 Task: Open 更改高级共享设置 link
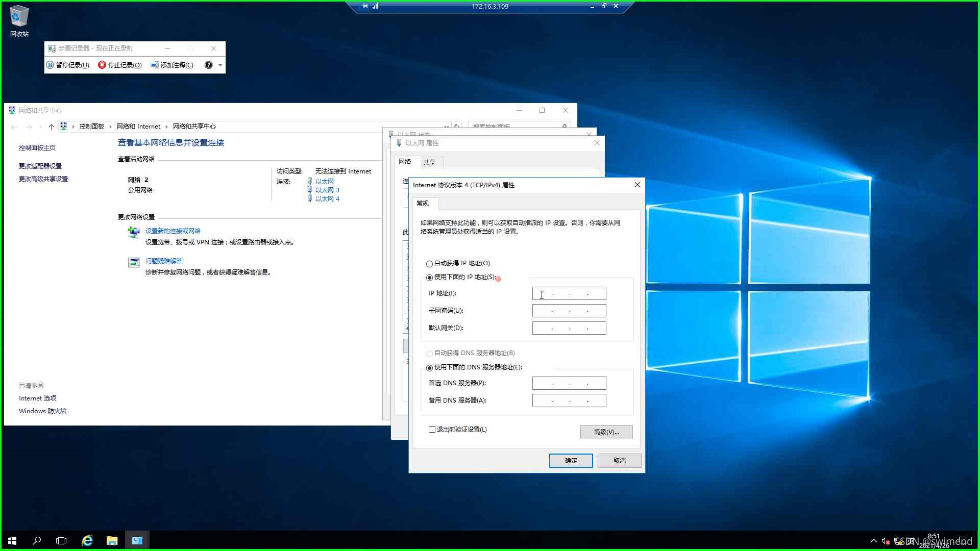pos(43,179)
